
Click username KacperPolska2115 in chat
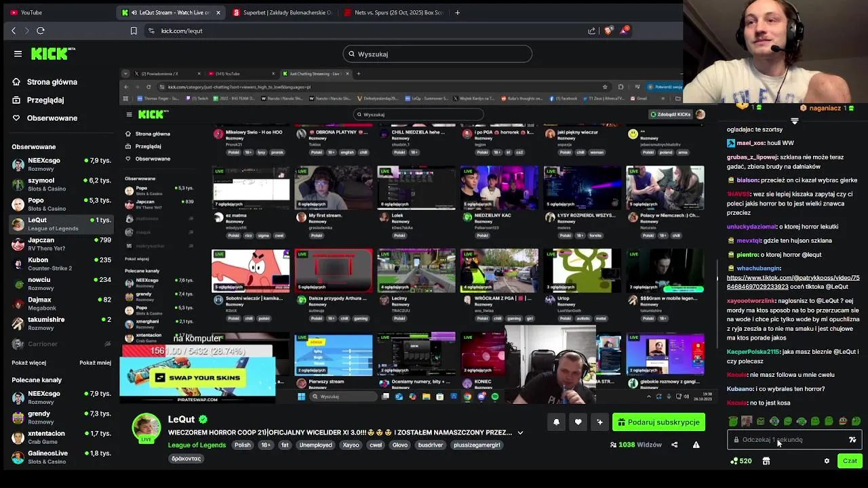[753, 352]
